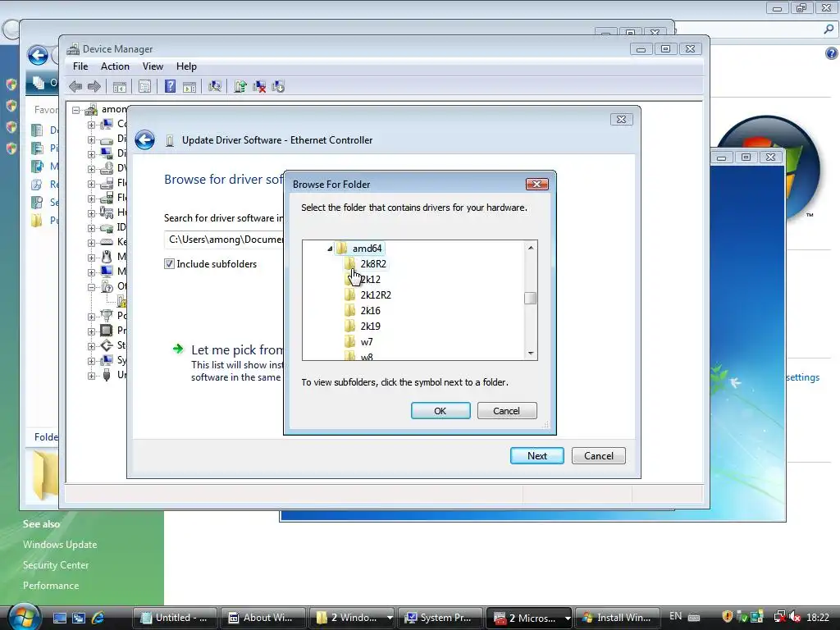Expand the ID tree node plus box

pos(91,228)
